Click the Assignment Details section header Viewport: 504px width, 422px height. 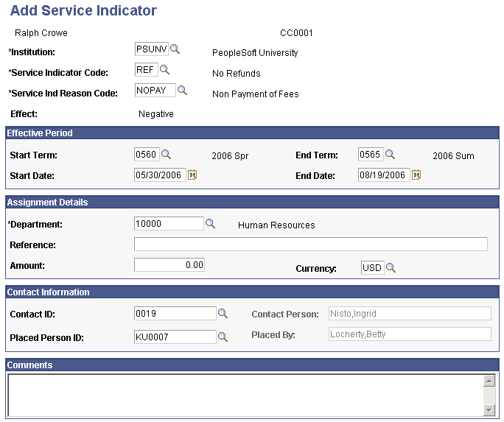252,203
